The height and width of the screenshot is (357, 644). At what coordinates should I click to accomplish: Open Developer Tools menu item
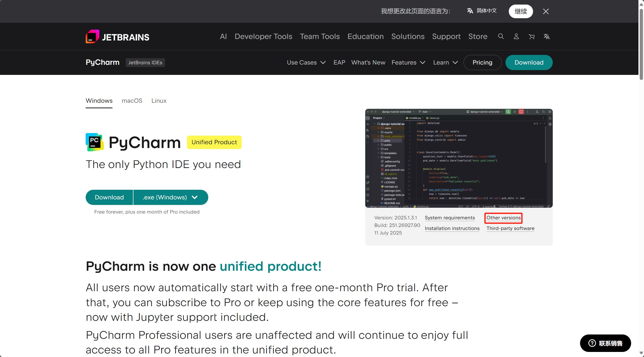tap(263, 36)
